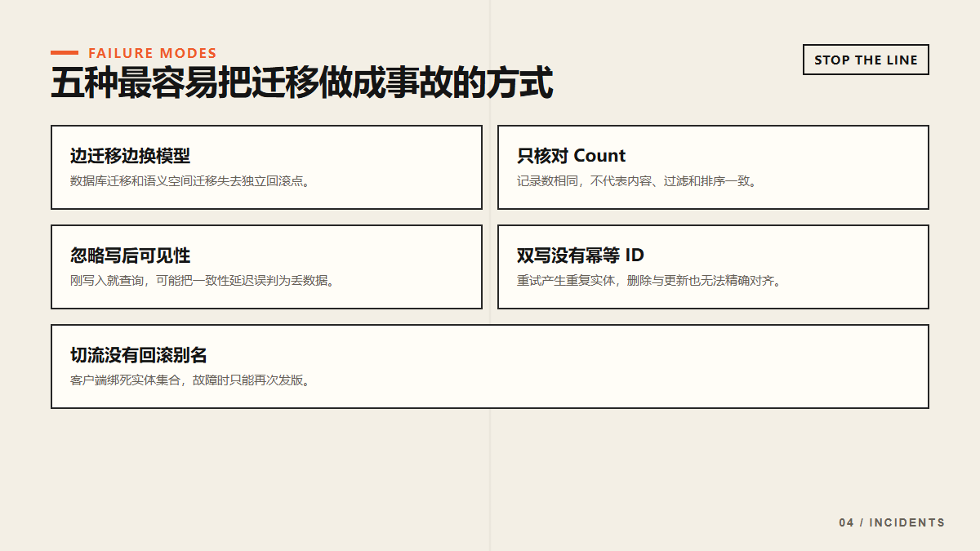Select the 忽略写后可见性 card heading
This screenshot has height=551, width=980.
[130, 256]
